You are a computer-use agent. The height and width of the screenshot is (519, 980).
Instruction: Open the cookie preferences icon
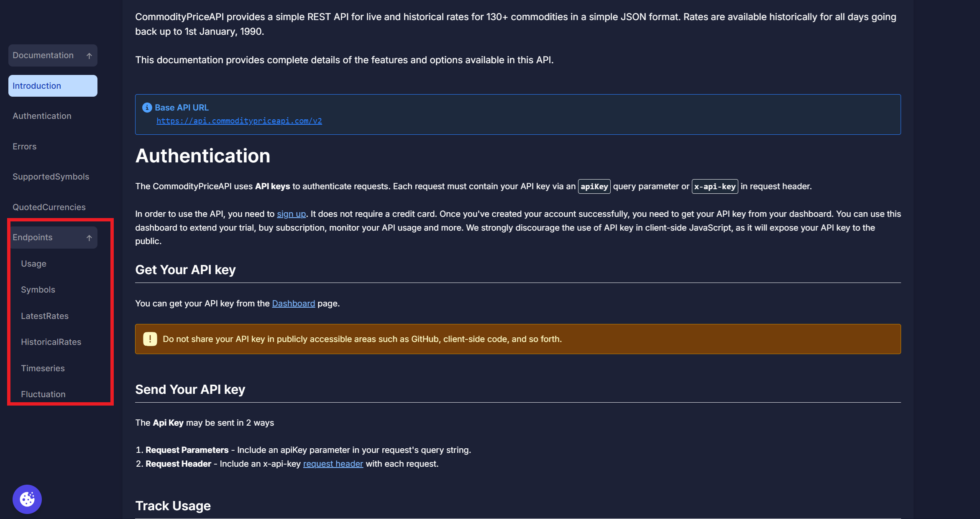point(27,499)
